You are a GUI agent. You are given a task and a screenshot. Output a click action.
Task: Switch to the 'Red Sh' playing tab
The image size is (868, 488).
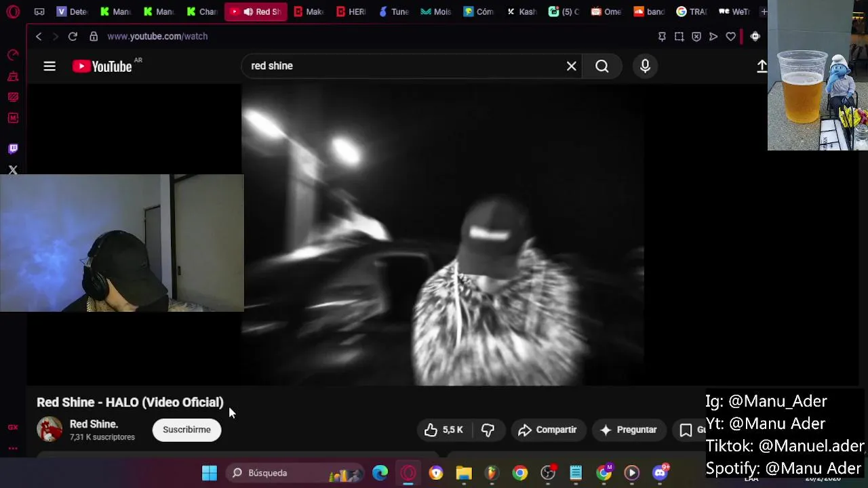click(x=256, y=12)
